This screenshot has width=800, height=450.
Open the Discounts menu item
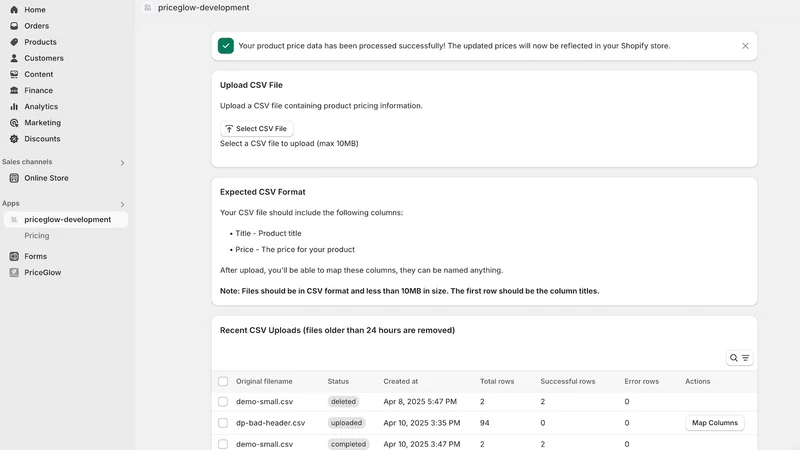42,139
